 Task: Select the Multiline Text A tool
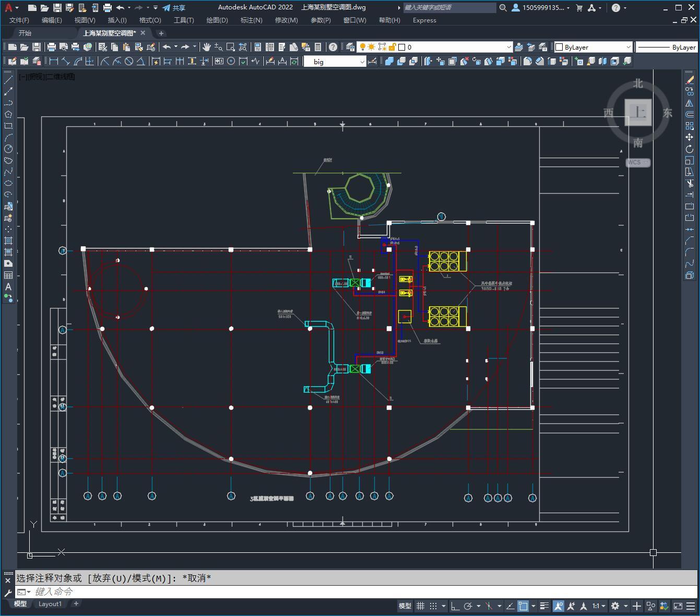tap(8, 287)
